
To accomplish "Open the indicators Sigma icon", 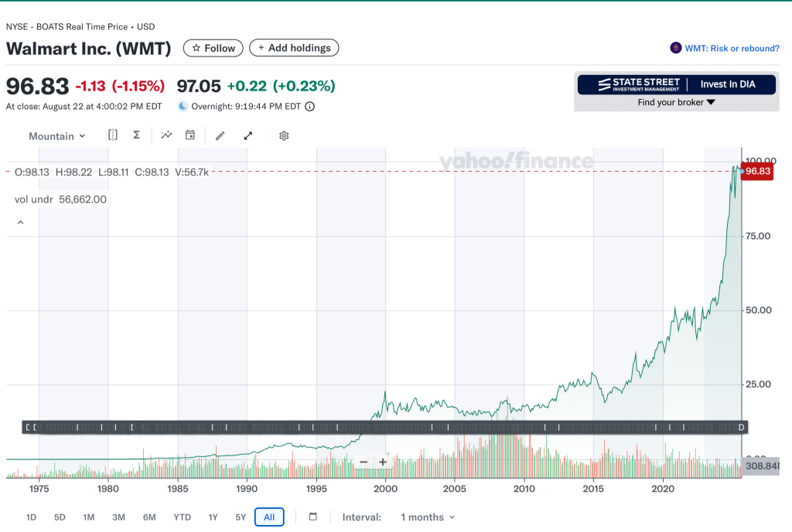I will pyautogui.click(x=136, y=135).
